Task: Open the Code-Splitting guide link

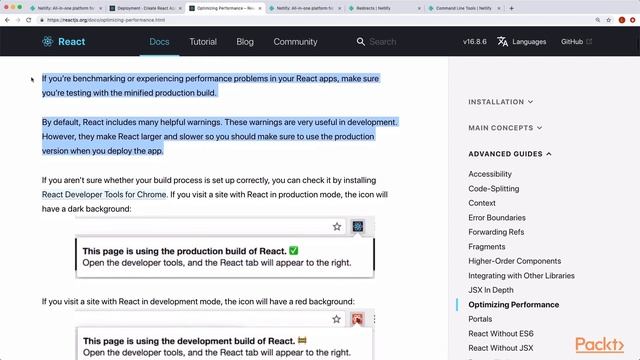Action: (493, 189)
